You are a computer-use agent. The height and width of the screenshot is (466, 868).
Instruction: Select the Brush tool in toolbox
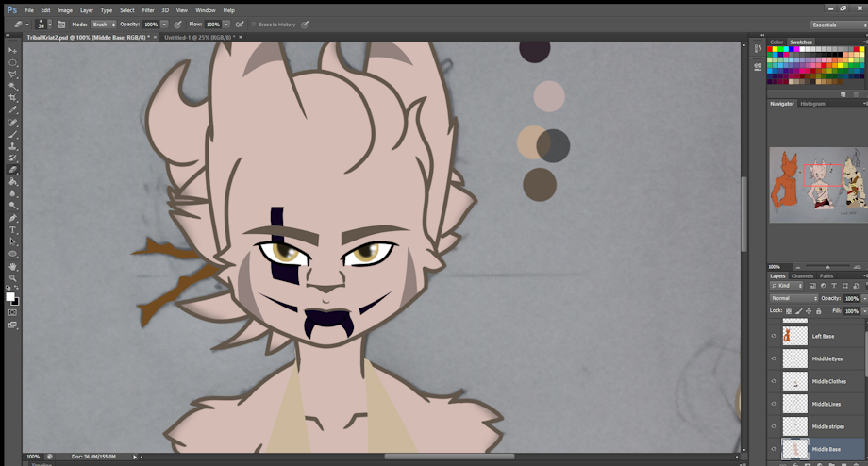pyautogui.click(x=12, y=134)
